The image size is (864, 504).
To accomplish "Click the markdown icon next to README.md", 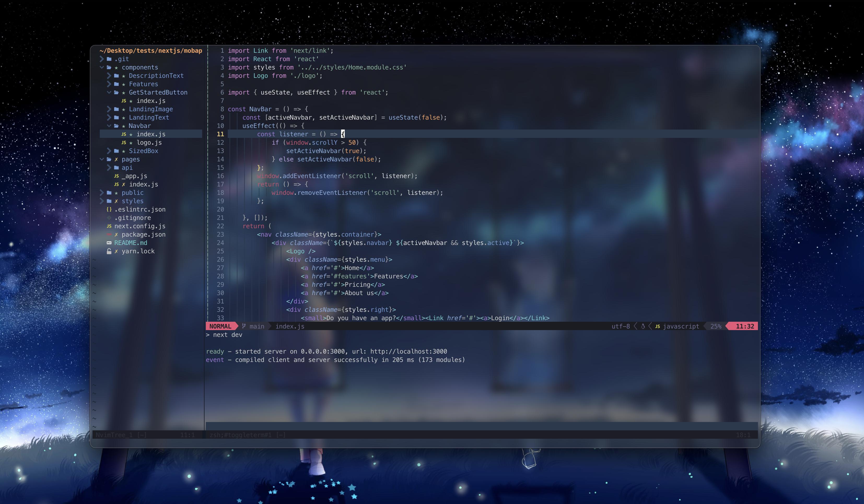I will click(x=109, y=243).
